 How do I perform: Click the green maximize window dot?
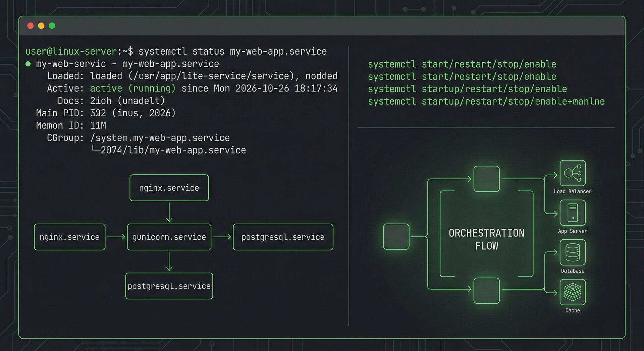click(x=52, y=26)
